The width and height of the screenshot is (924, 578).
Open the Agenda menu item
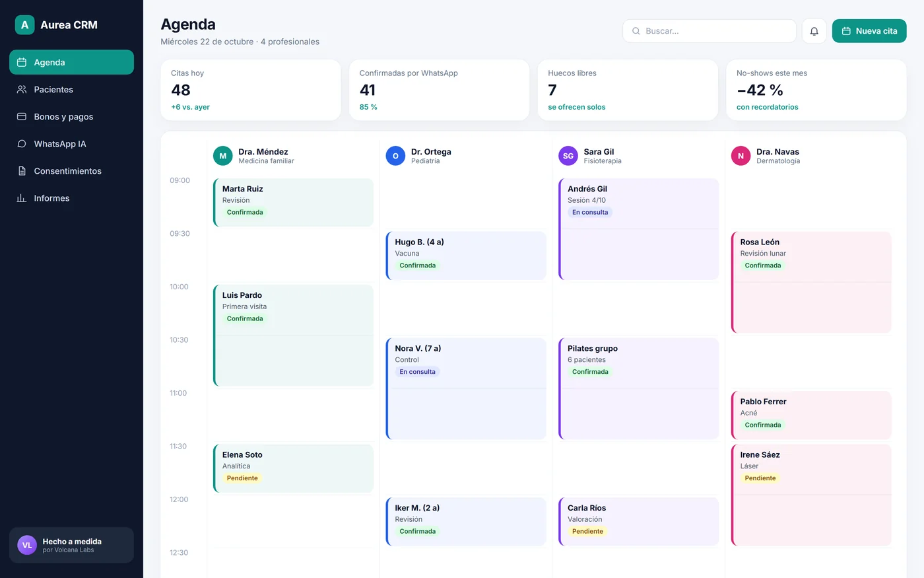[71, 62]
